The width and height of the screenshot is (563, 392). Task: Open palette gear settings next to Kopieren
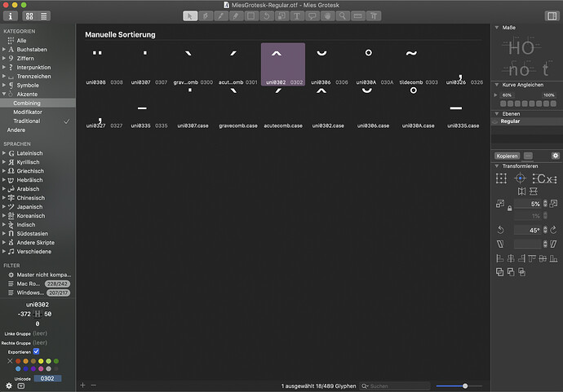tap(556, 156)
